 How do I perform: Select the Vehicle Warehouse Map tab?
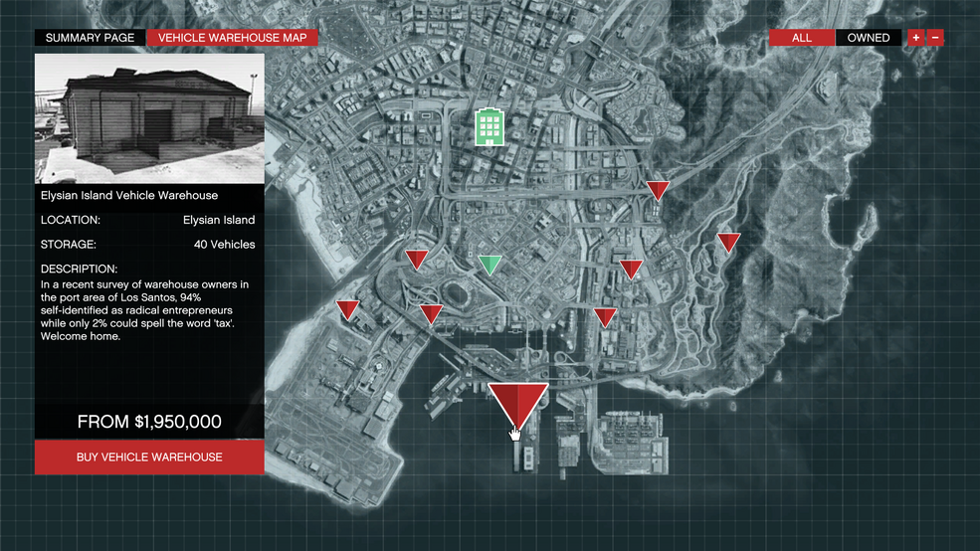[x=232, y=38]
